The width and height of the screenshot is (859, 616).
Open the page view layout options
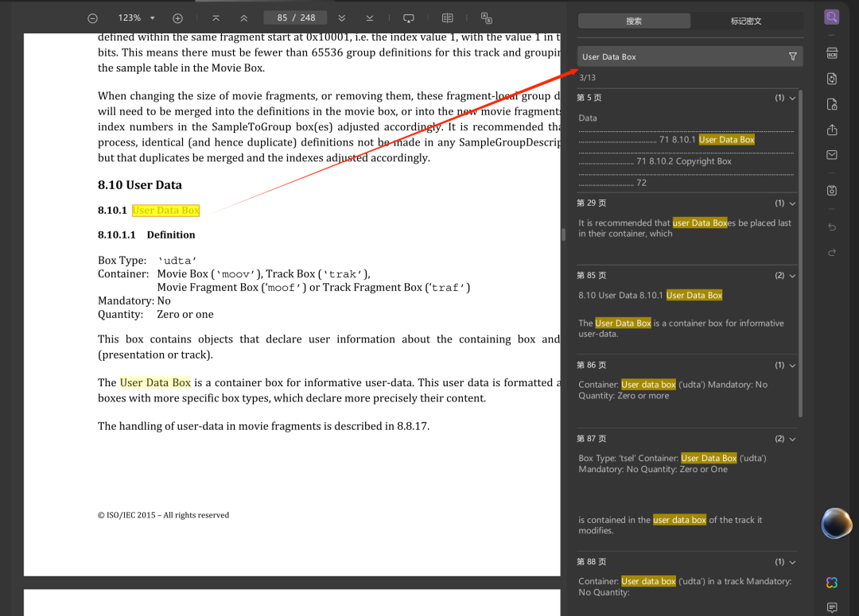448,18
